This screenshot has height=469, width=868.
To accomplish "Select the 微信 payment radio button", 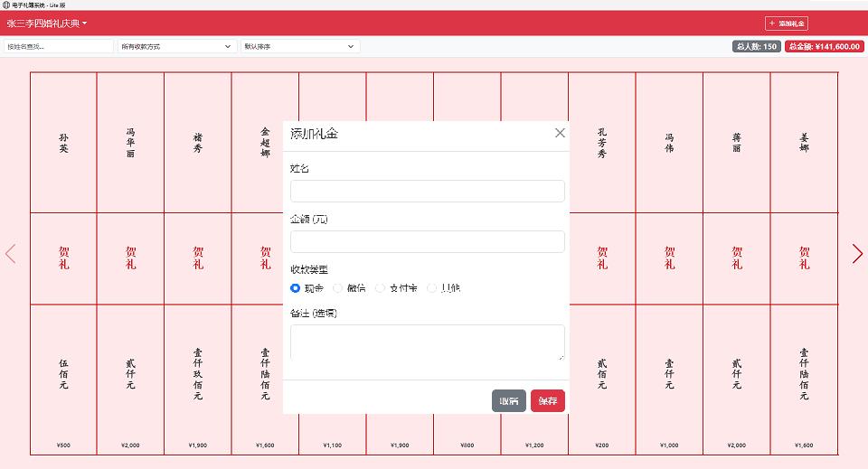I will pos(338,288).
